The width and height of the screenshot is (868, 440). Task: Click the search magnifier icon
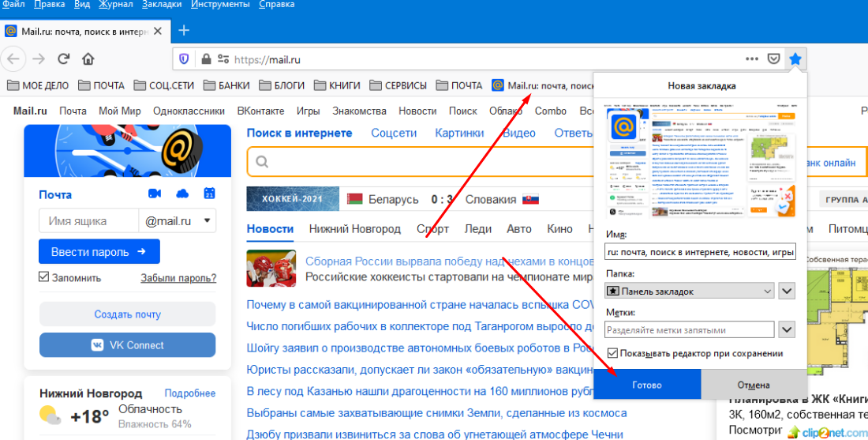click(x=262, y=162)
